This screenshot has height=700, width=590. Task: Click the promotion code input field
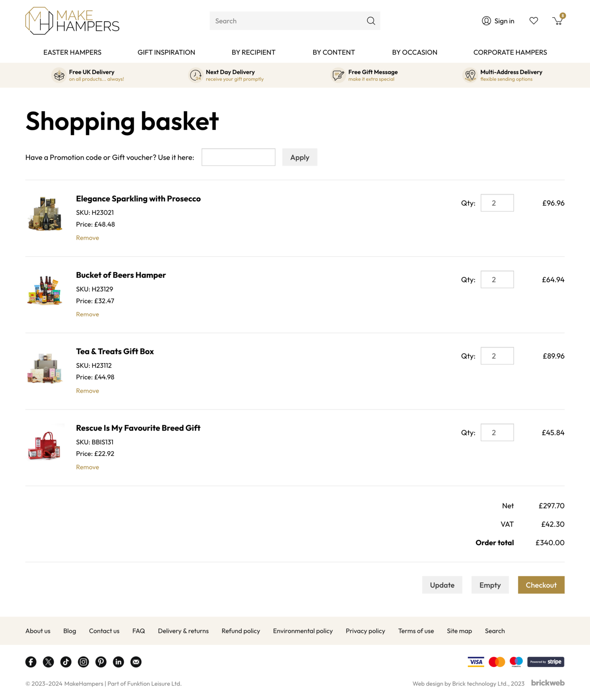[x=239, y=157]
